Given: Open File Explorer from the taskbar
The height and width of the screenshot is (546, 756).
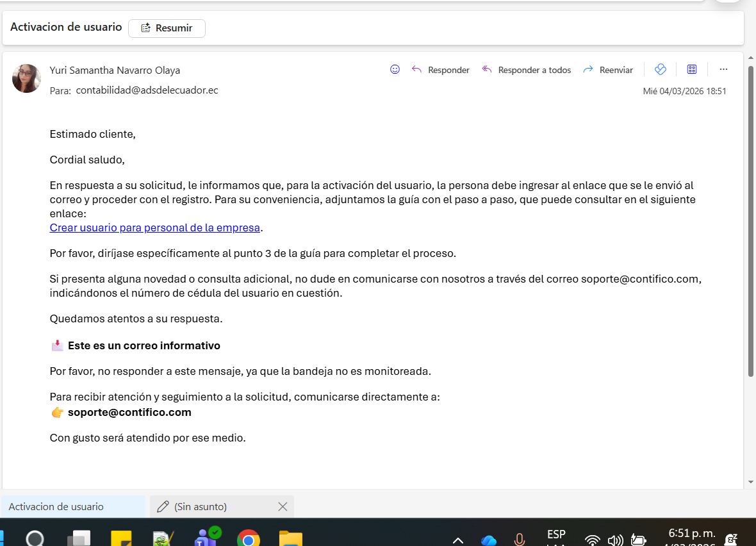Looking at the screenshot, I should (291, 538).
